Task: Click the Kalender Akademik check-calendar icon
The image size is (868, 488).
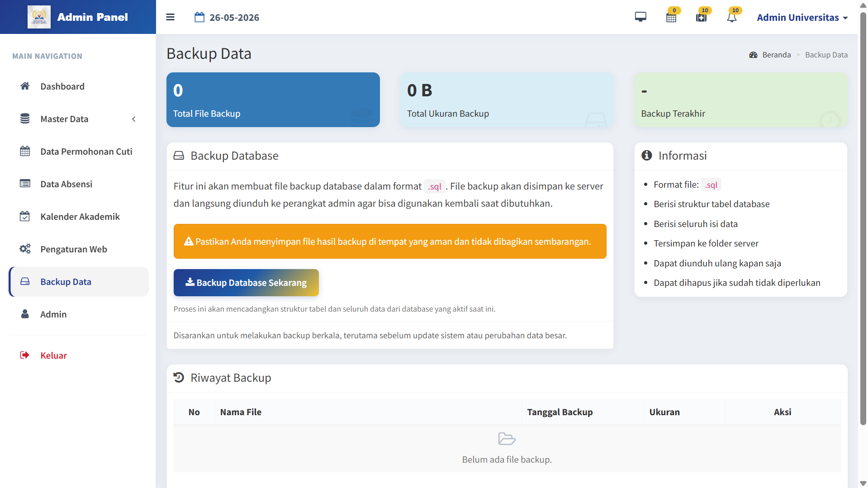Action: (25, 216)
